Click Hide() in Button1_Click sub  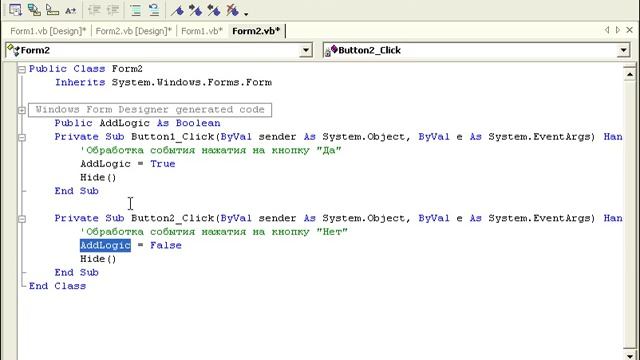[x=98, y=178]
